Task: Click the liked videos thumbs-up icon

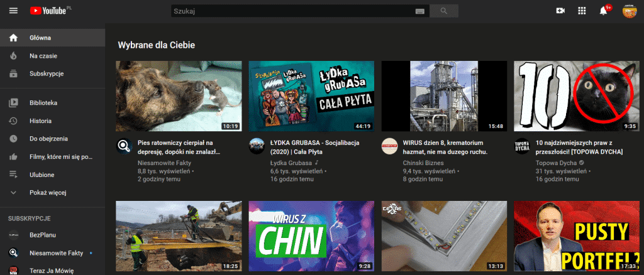Action: click(14, 156)
